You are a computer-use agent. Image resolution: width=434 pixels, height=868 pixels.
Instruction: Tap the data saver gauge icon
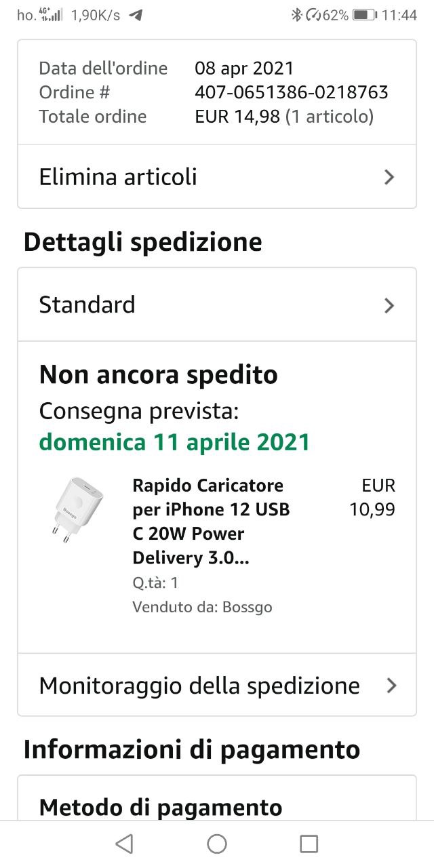pos(314,15)
